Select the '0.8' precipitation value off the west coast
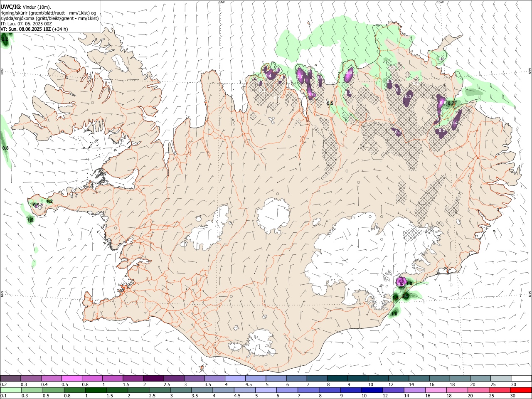The height and width of the screenshot is (399, 532). [5, 148]
